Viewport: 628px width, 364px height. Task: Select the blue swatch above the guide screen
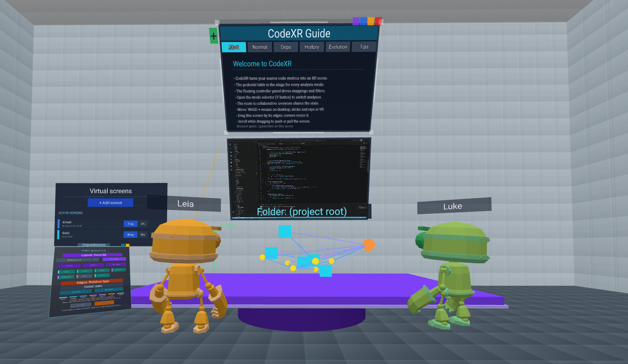363,21
